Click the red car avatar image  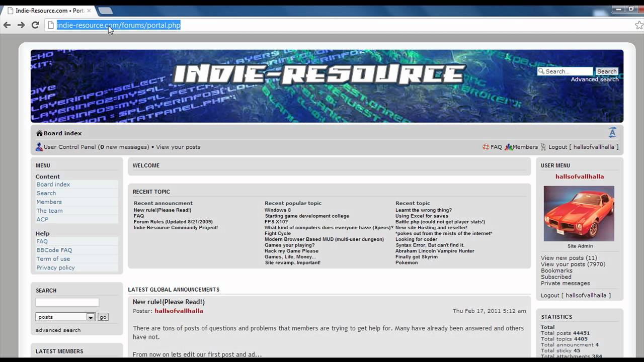coord(579,214)
